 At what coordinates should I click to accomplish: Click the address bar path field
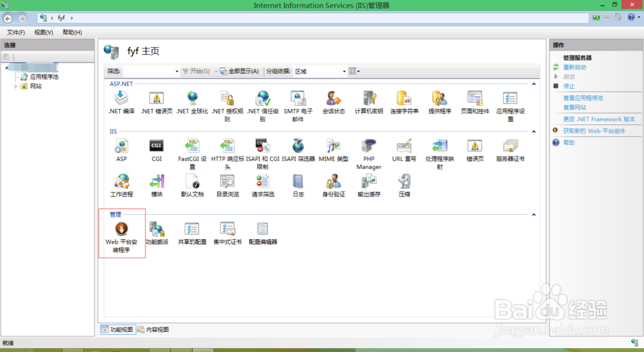(x=313, y=17)
